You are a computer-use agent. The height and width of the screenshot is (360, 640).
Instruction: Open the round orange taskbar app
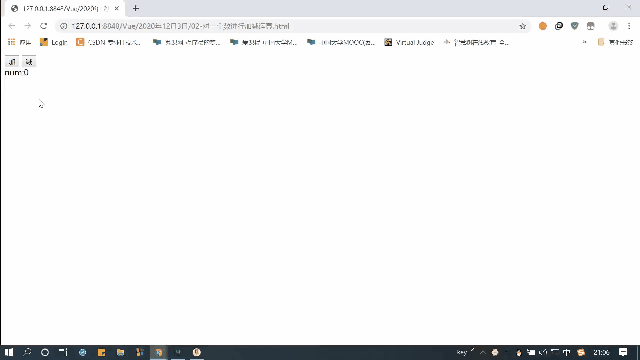click(197, 352)
